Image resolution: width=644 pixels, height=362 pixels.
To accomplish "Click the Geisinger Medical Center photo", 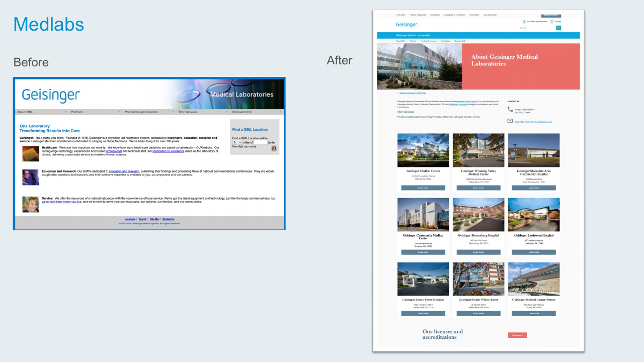I will point(423,150).
